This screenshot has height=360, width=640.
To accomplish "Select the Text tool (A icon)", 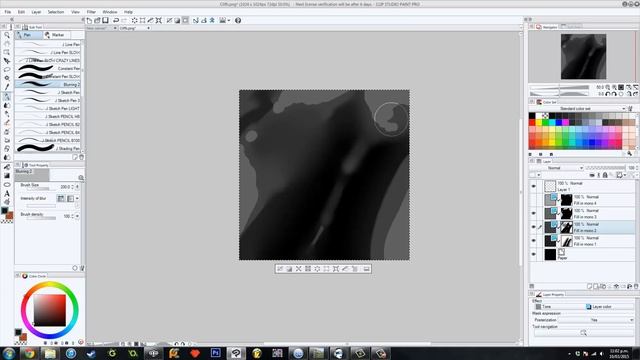I will pyautogui.click(x=7, y=193).
